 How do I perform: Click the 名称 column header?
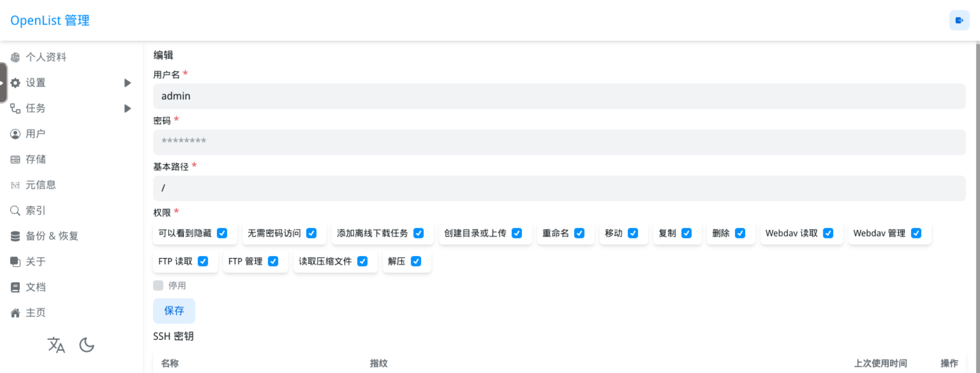click(169, 363)
